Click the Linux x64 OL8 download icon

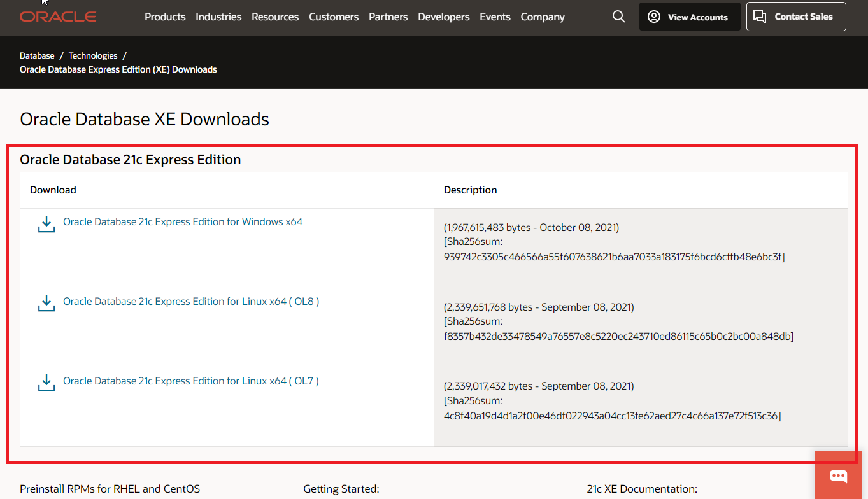point(46,304)
